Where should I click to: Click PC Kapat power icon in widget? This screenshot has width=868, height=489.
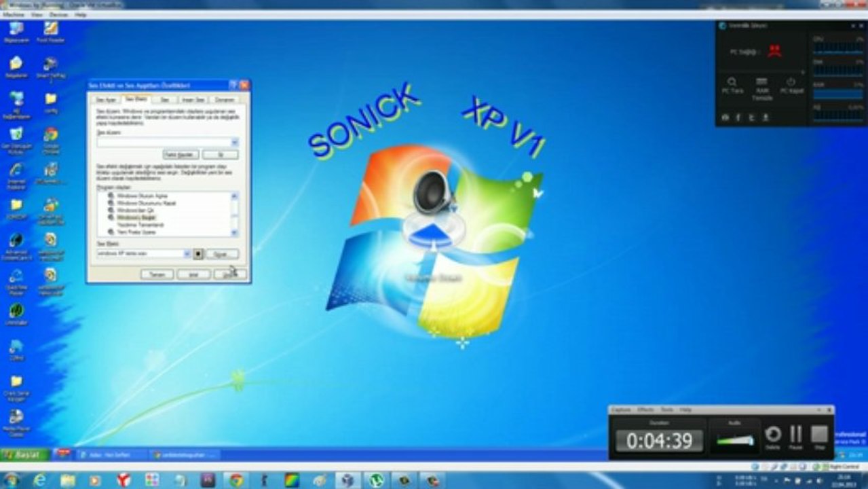coord(791,85)
